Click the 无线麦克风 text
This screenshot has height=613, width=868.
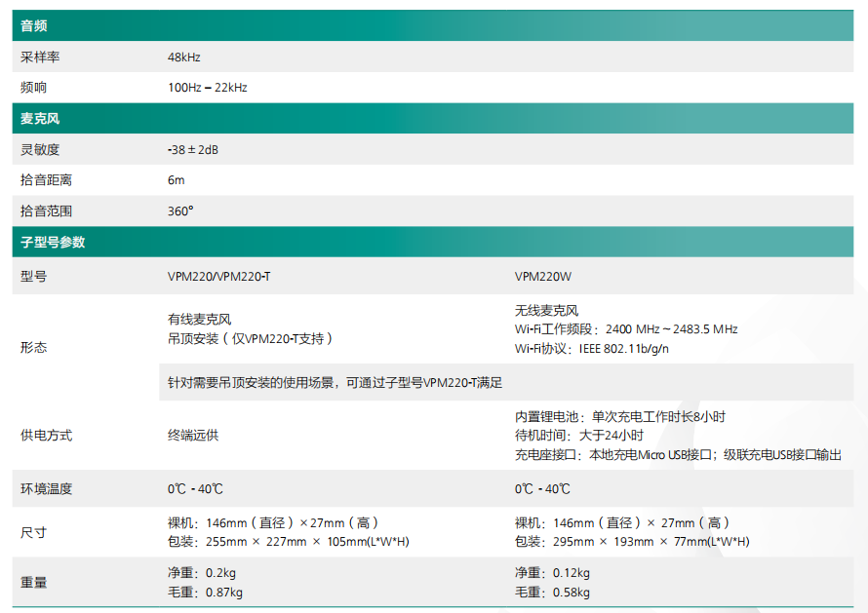pyautogui.click(x=546, y=310)
